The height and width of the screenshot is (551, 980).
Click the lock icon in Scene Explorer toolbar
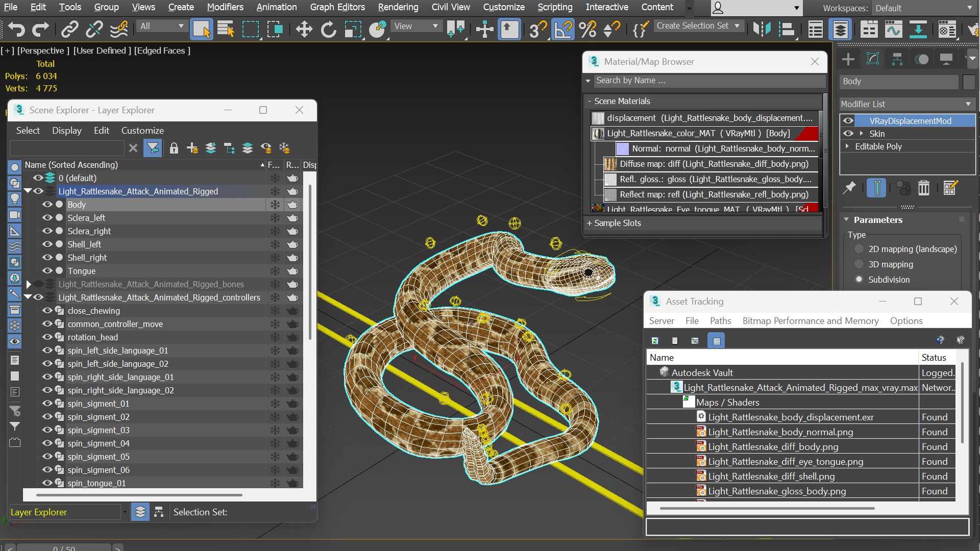point(174,148)
